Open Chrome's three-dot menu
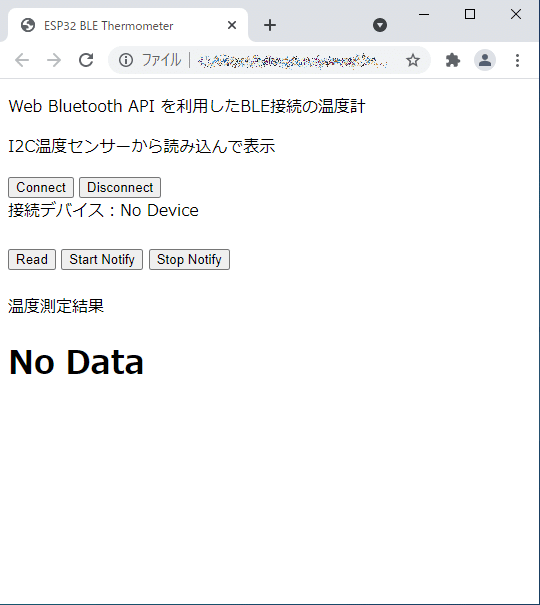Image resolution: width=540 pixels, height=605 pixels. coord(517,60)
